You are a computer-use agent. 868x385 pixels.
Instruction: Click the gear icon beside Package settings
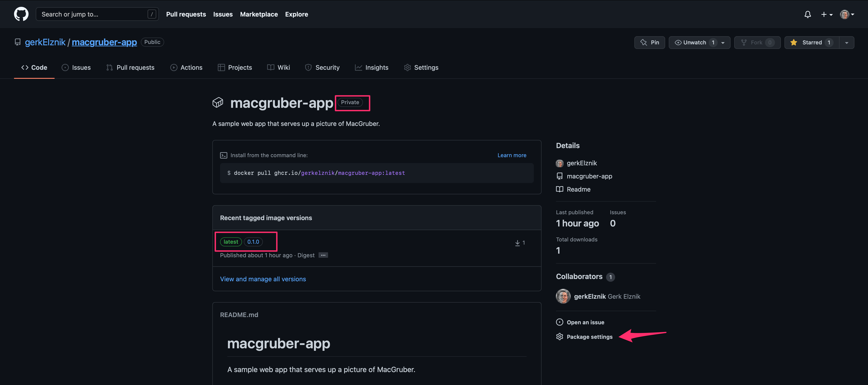pyautogui.click(x=559, y=337)
